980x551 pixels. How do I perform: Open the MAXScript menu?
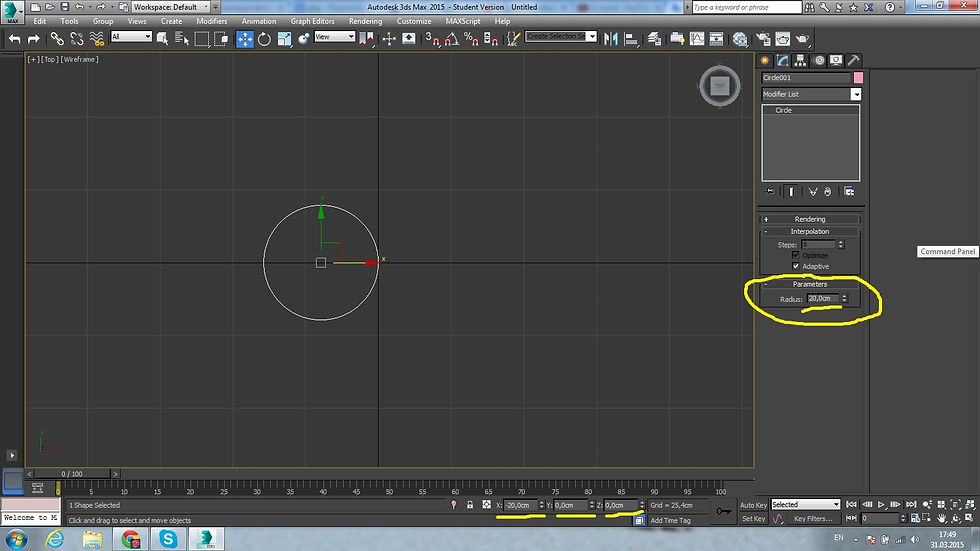pyautogui.click(x=463, y=21)
